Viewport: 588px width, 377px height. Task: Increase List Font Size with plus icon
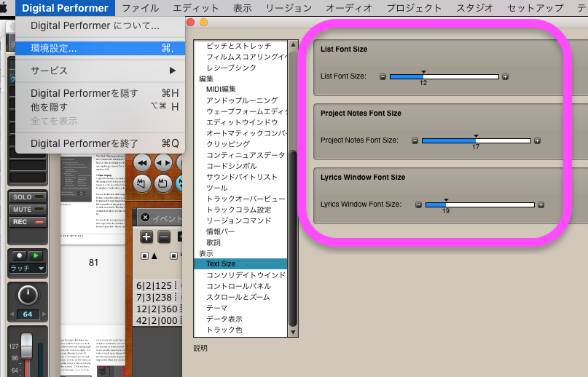point(505,76)
